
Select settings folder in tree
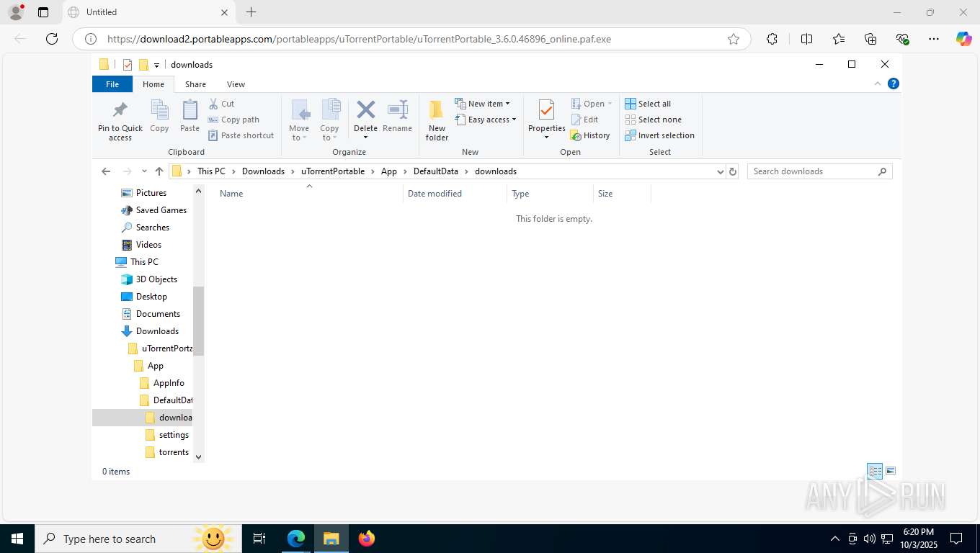coord(174,435)
